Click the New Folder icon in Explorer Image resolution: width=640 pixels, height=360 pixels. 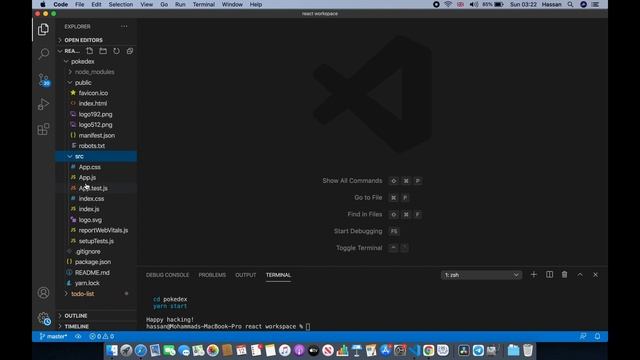point(103,51)
